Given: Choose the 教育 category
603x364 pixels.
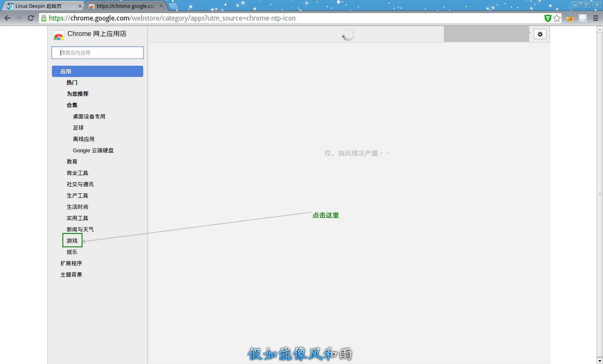Looking at the screenshot, I should 72,162.
